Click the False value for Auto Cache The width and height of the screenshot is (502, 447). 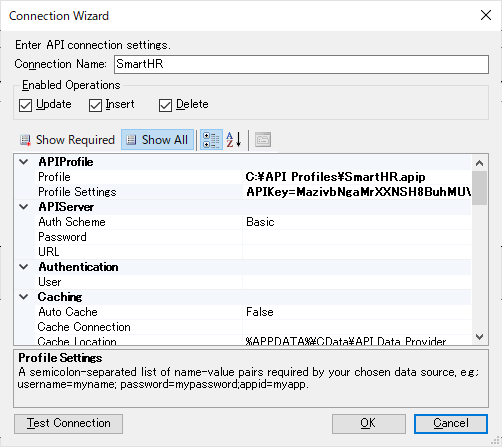point(260,312)
